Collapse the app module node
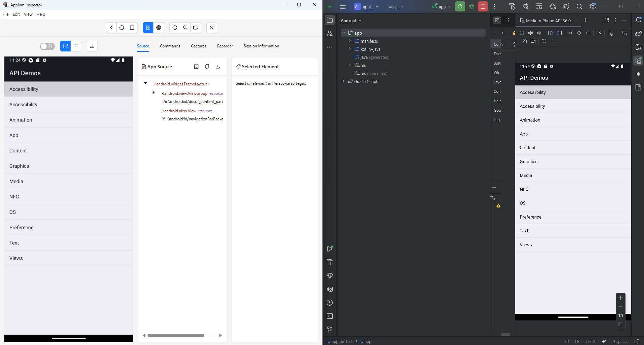 (x=343, y=33)
